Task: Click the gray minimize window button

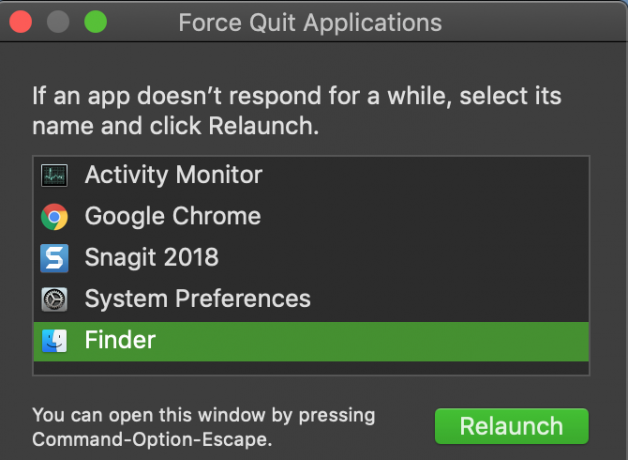Action: (x=58, y=22)
